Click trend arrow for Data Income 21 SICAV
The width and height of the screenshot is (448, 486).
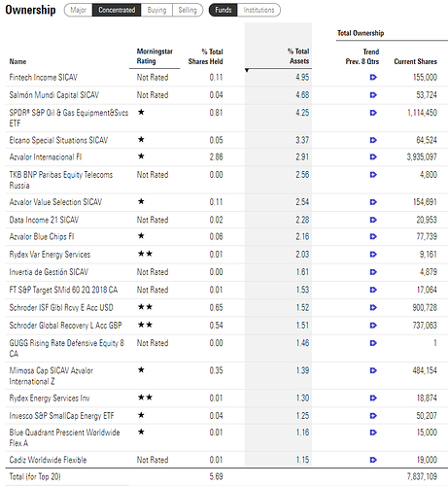click(373, 220)
